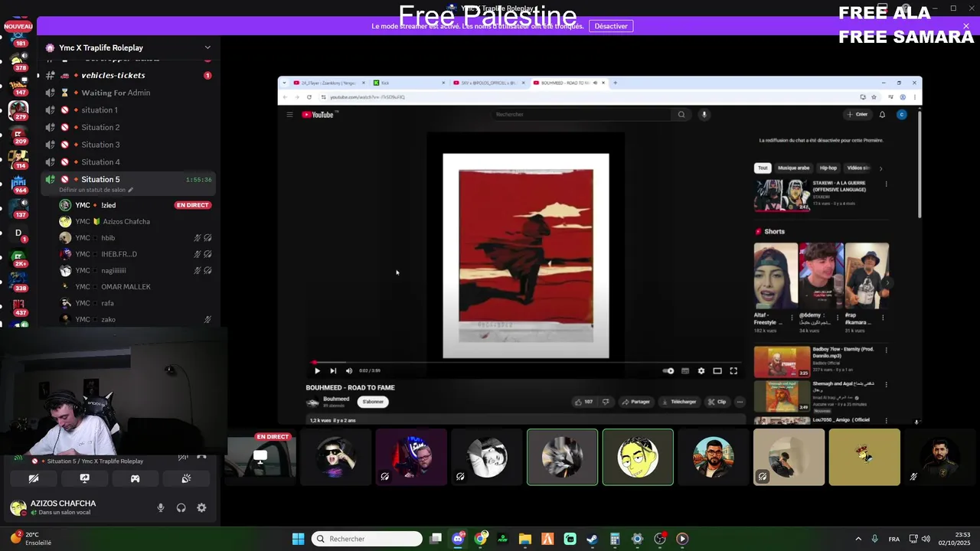Click the Désactiver streamer mode button
The image size is (980, 551).
pyautogui.click(x=611, y=26)
